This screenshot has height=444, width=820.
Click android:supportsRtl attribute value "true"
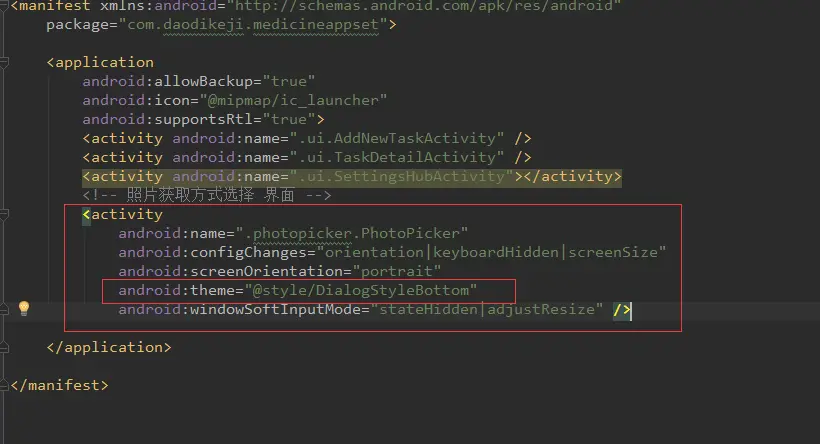point(289,120)
